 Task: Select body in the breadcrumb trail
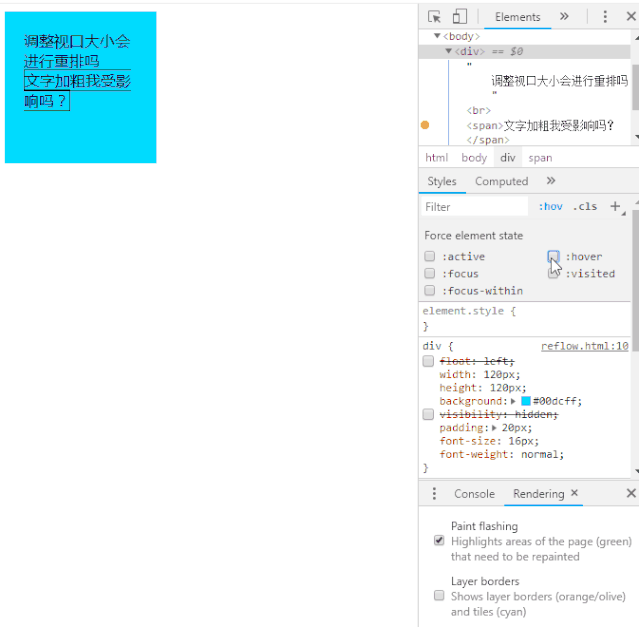[474, 158]
